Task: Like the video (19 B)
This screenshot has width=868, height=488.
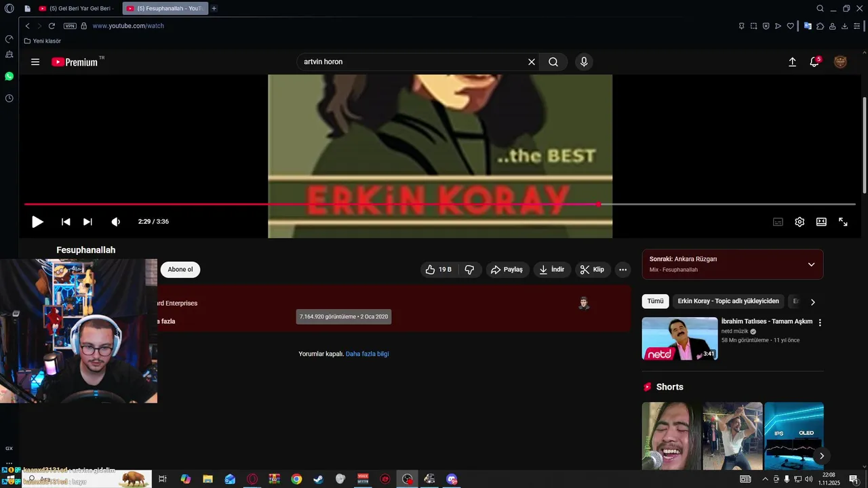Action: [x=438, y=269]
